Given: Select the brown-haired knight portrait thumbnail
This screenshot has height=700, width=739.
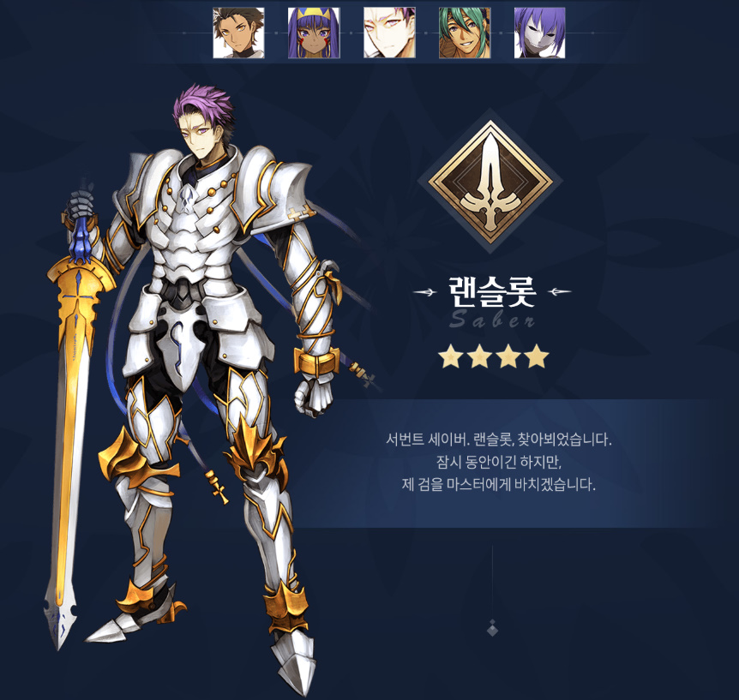Looking at the screenshot, I should click(x=238, y=33).
